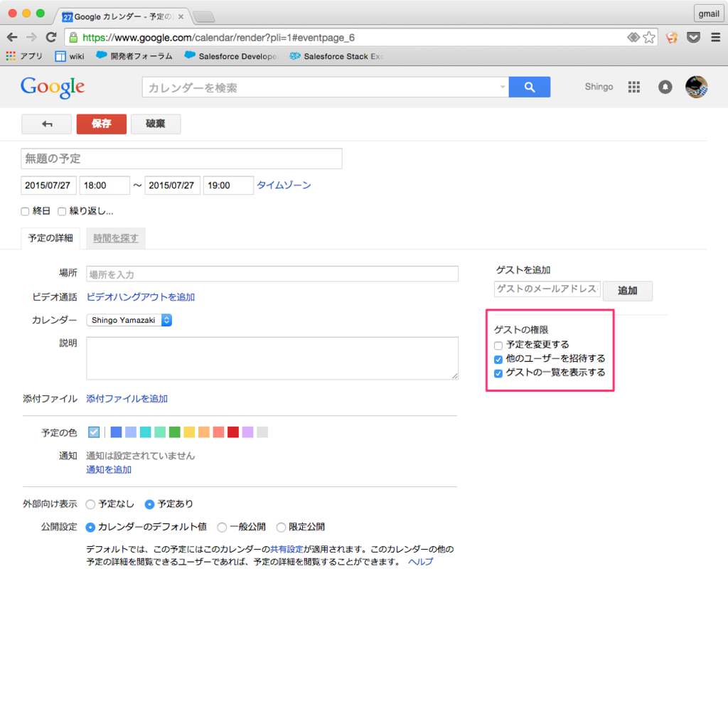Viewport: 728px width, 716px height.
Task: Check 予定を変更する guest permission
Action: point(498,345)
